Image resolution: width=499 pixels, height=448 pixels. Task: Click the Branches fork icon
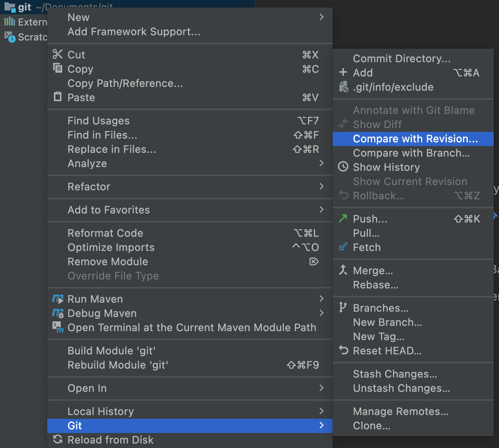343,308
